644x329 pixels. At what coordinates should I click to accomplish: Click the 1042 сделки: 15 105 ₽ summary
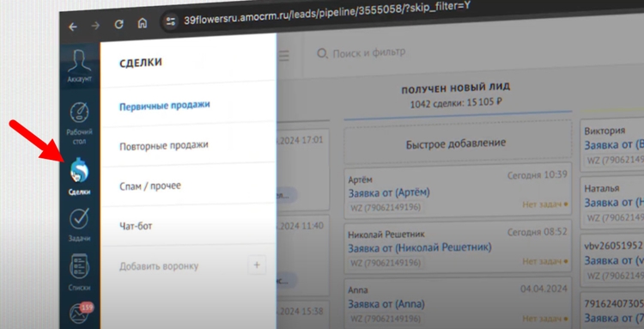(x=456, y=103)
